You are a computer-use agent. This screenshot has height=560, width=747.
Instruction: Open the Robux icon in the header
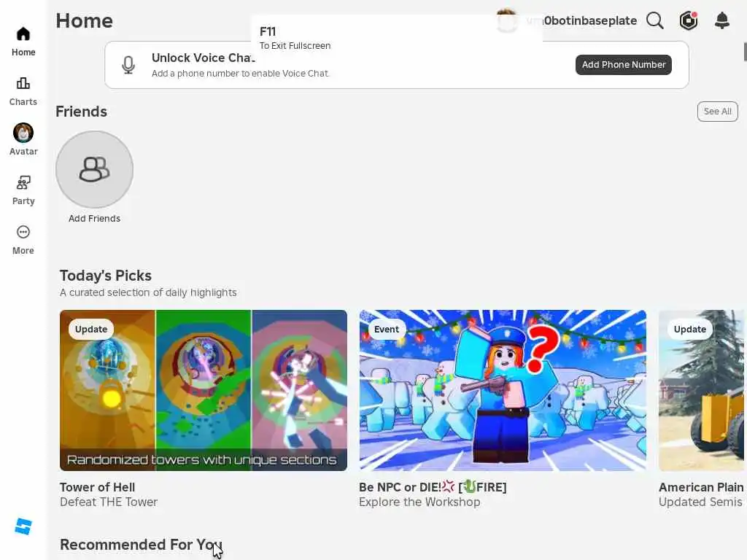(x=689, y=21)
